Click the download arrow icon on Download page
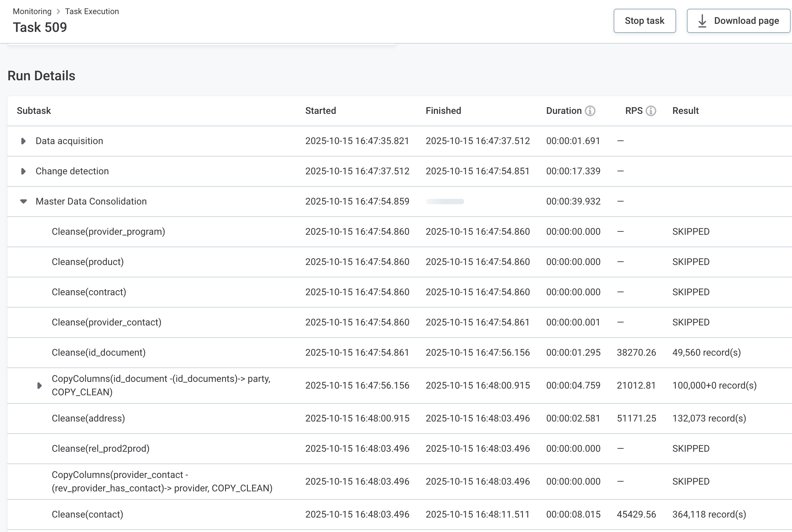Screen dimensions: 792x532 click(x=701, y=20)
